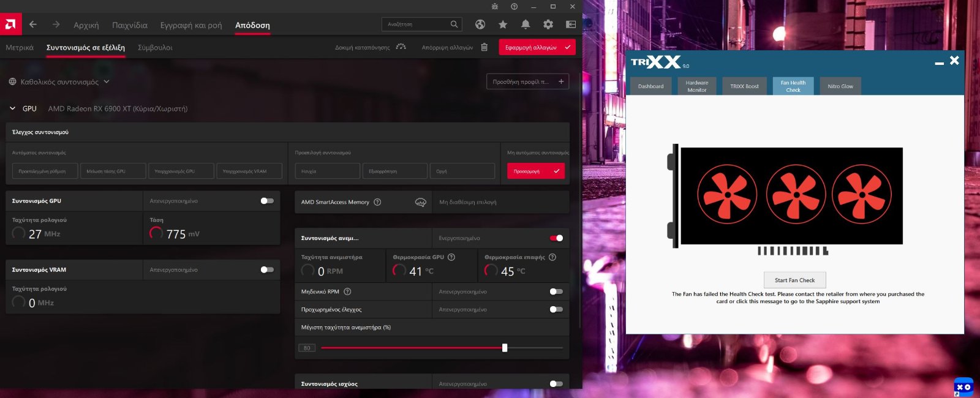
Task: Open settings gear icon in AMD Software
Action: click(548, 24)
